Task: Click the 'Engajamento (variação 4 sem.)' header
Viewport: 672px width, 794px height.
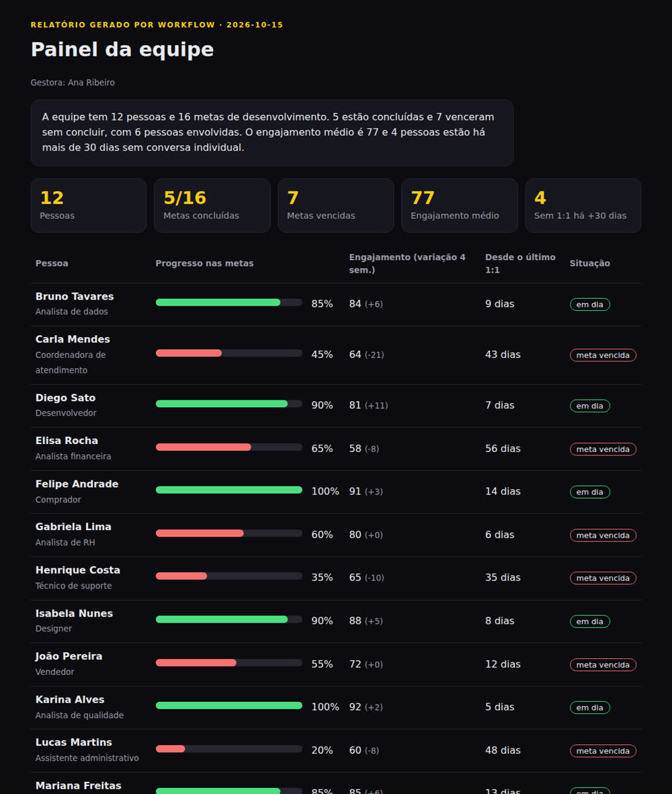Action: pos(409,263)
